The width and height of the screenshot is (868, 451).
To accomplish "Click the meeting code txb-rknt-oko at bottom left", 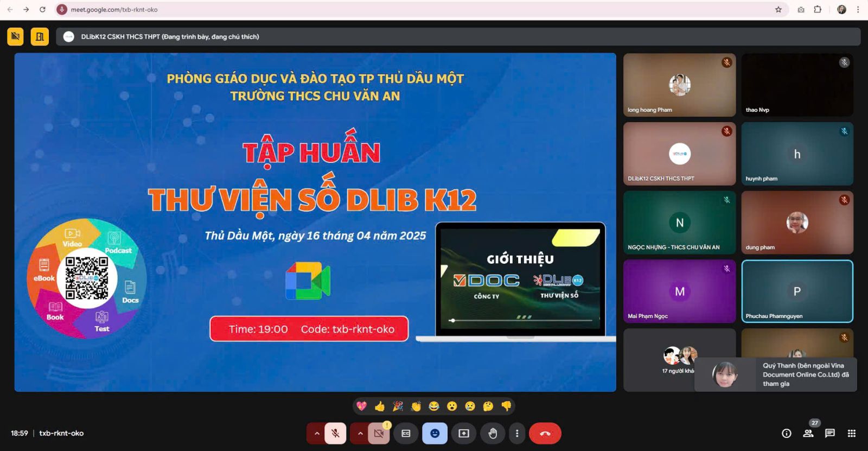I will tap(61, 433).
